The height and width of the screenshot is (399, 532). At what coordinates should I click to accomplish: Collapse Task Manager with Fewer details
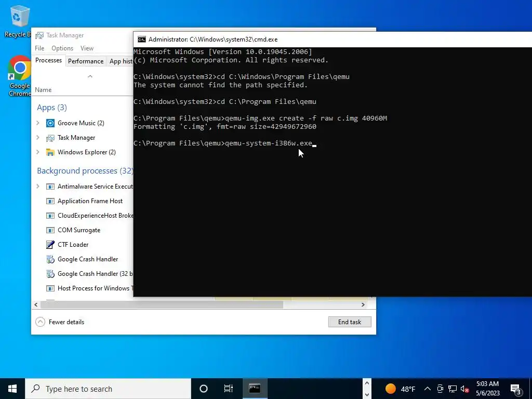60,322
